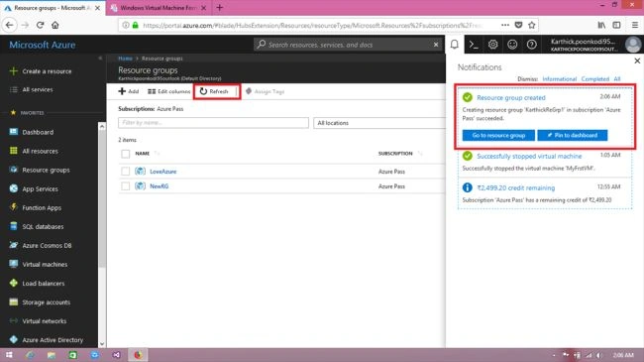The image size is (644, 362).
Task: Open the LoveAzure resource group link
Action: click(163, 172)
